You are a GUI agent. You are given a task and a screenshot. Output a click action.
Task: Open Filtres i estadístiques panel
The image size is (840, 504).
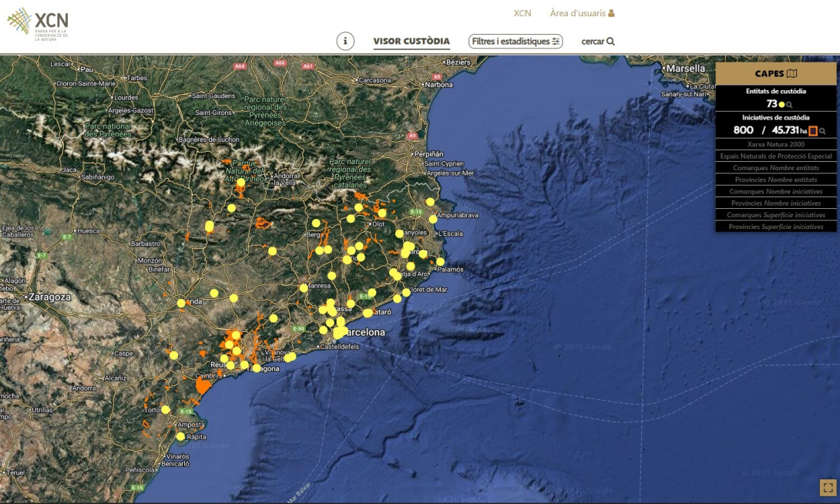point(516,42)
